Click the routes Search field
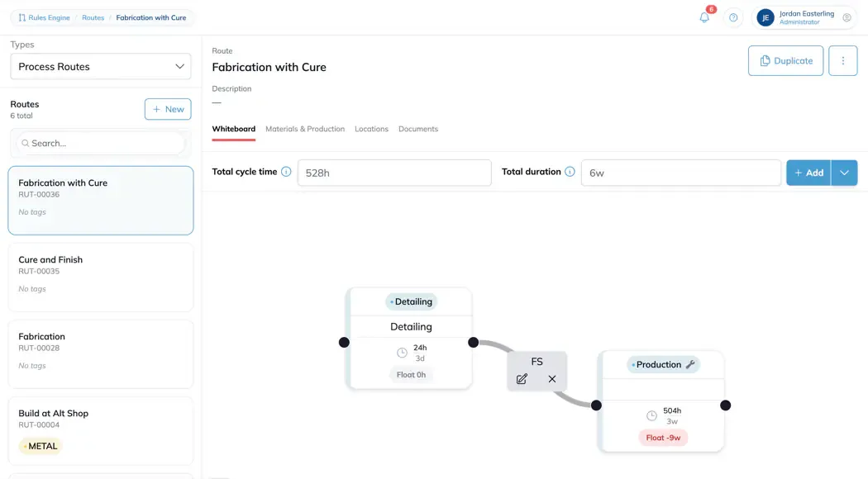 pyautogui.click(x=101, y=143)
